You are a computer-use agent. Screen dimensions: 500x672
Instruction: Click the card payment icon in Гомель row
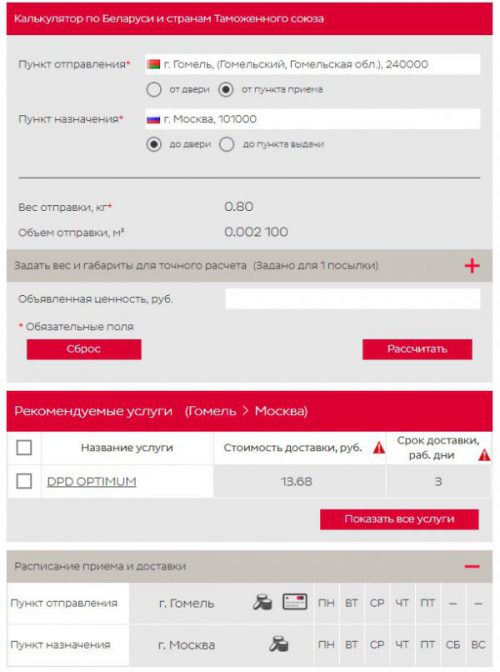pyautogui.click(x=295, y=602)
